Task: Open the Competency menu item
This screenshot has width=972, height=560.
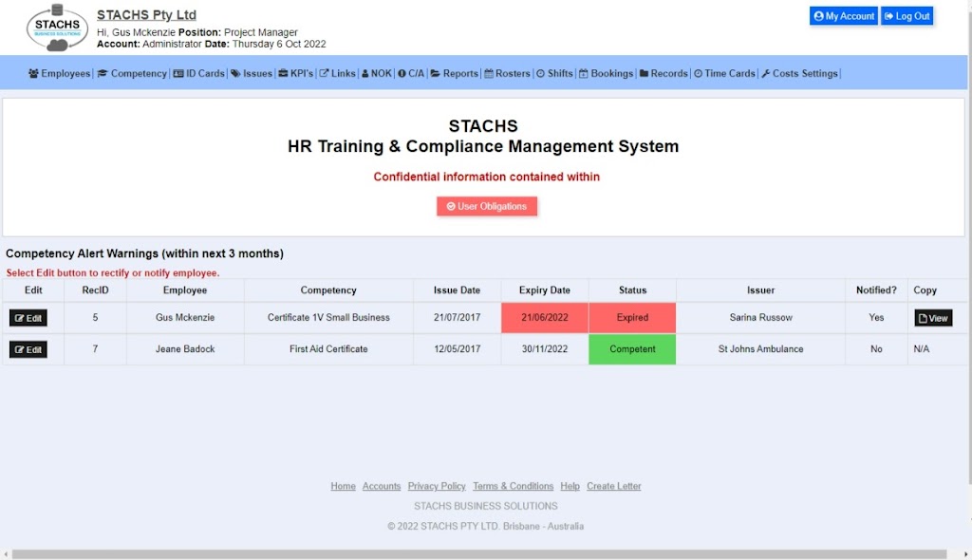Action: (132, 73)
